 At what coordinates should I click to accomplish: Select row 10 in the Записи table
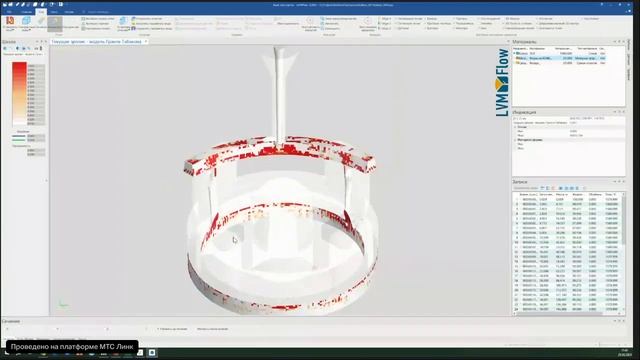coord(567,242)
